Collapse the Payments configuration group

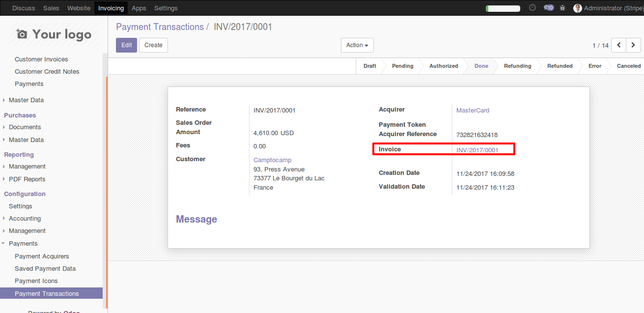(x=23, y=243)
